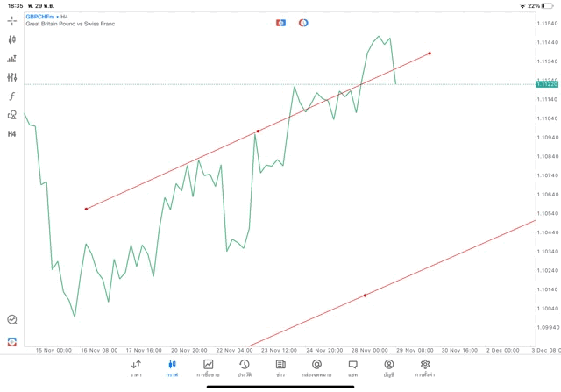561x392 pixels.
Task: Toggle the red-blue circular chart icon
Action: tap(303, 22)
